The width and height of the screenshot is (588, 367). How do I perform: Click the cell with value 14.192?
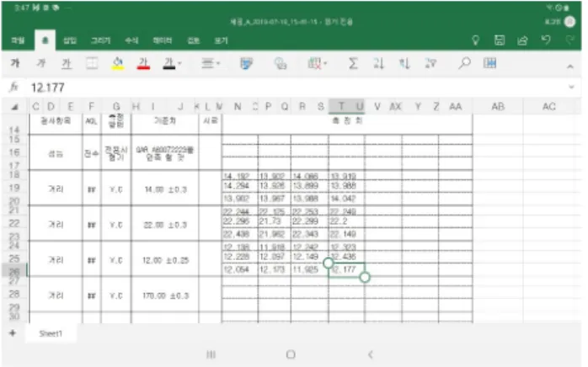(x=240, y=176)
